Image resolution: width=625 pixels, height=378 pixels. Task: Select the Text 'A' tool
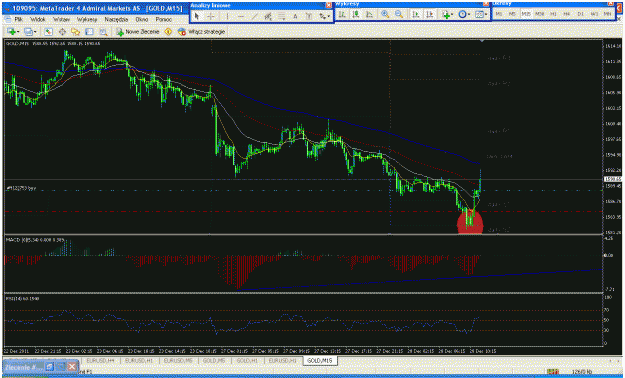[295, 16]
